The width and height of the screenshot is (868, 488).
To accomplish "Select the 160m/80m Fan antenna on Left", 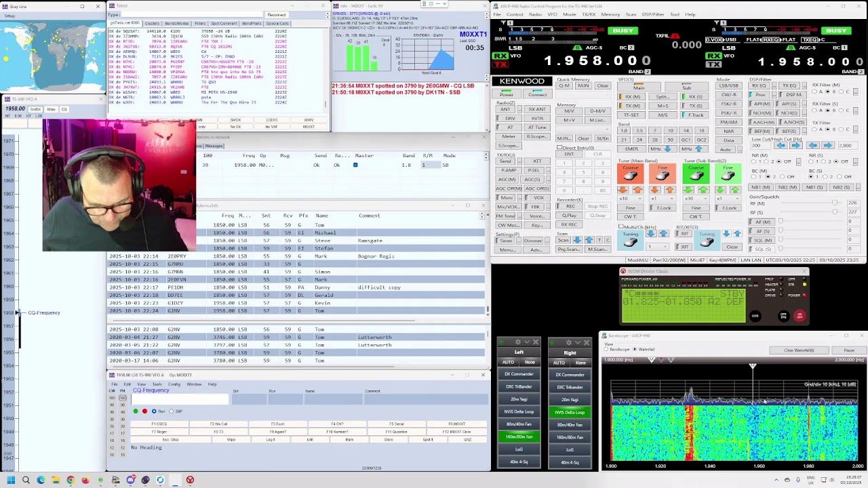I will pyautogui.click(x=519, y=437).
